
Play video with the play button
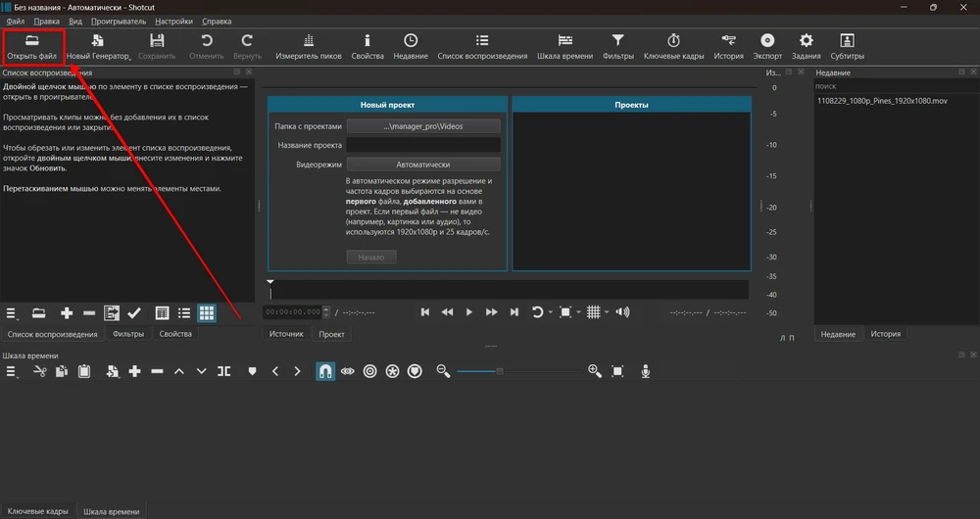(x=468, y=312)
